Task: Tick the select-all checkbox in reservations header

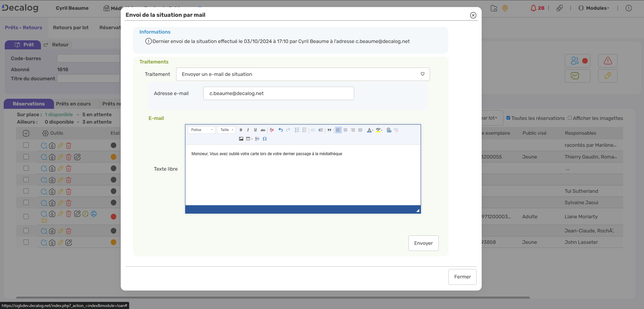Action: tap(26, 133)
